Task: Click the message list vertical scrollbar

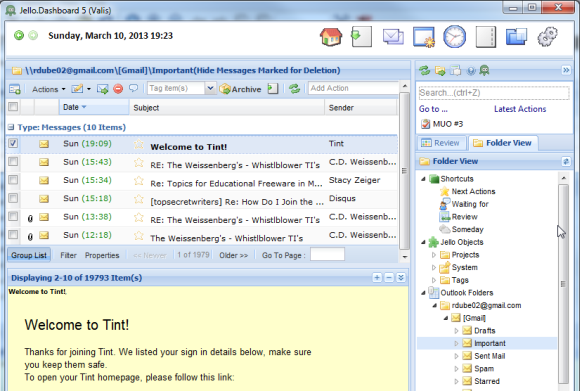Action: (404, 171)
